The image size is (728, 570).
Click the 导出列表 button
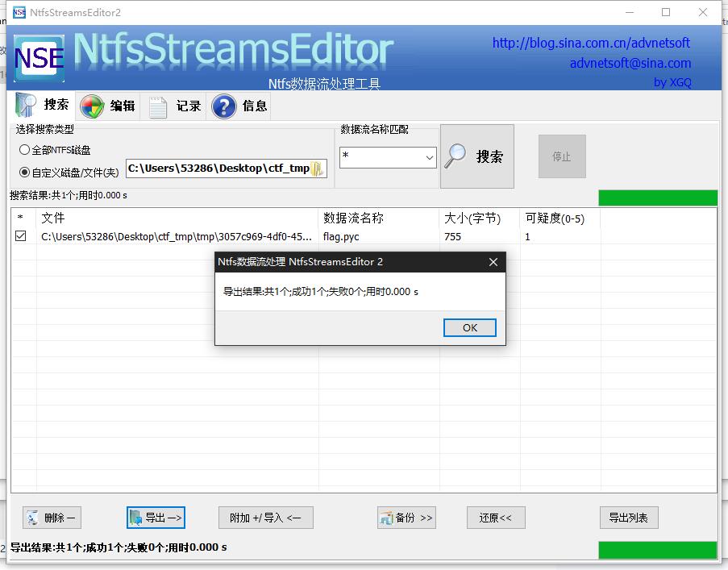pos(629,518)
